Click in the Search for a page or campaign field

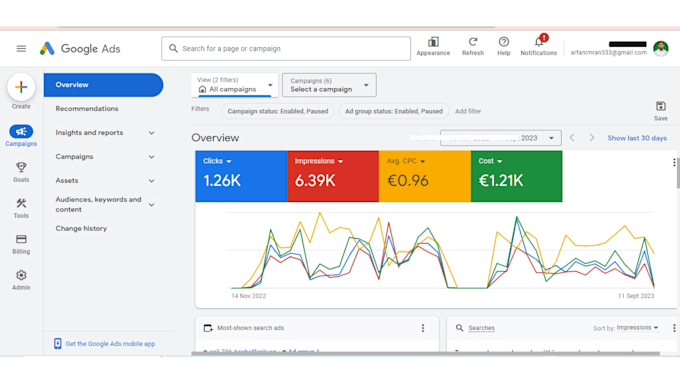286,49
